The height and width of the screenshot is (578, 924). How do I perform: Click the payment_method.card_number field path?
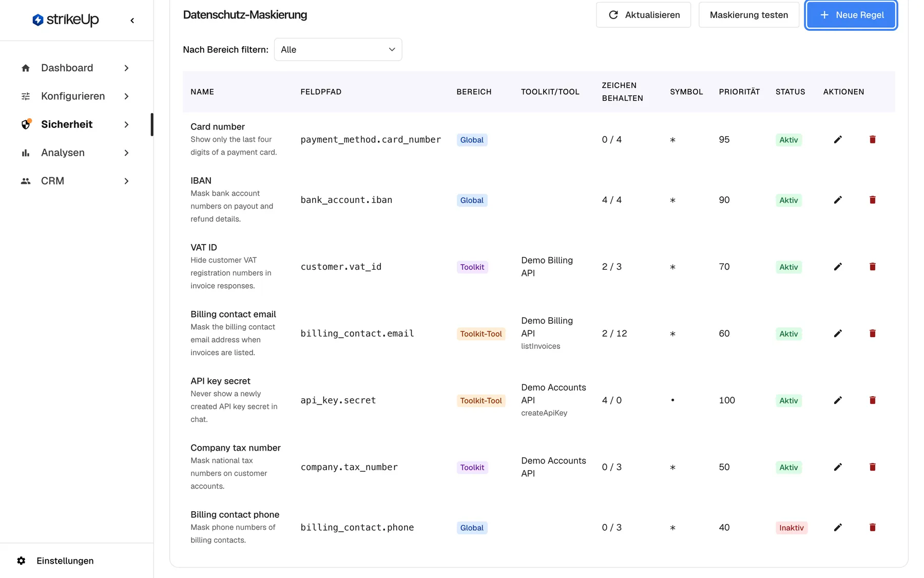[371, 140]
